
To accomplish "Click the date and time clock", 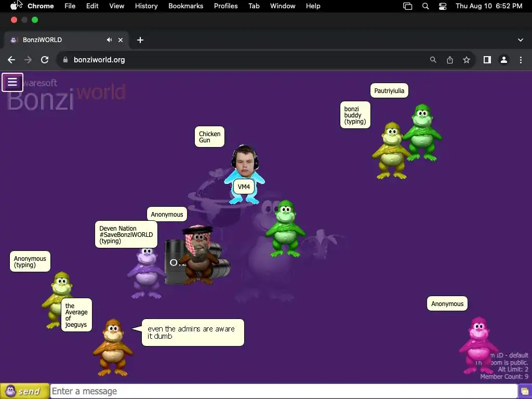I will pos(489,6).
